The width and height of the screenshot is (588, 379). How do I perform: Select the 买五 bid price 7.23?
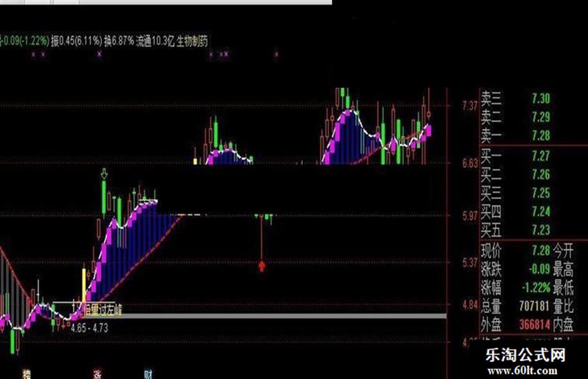541,230
